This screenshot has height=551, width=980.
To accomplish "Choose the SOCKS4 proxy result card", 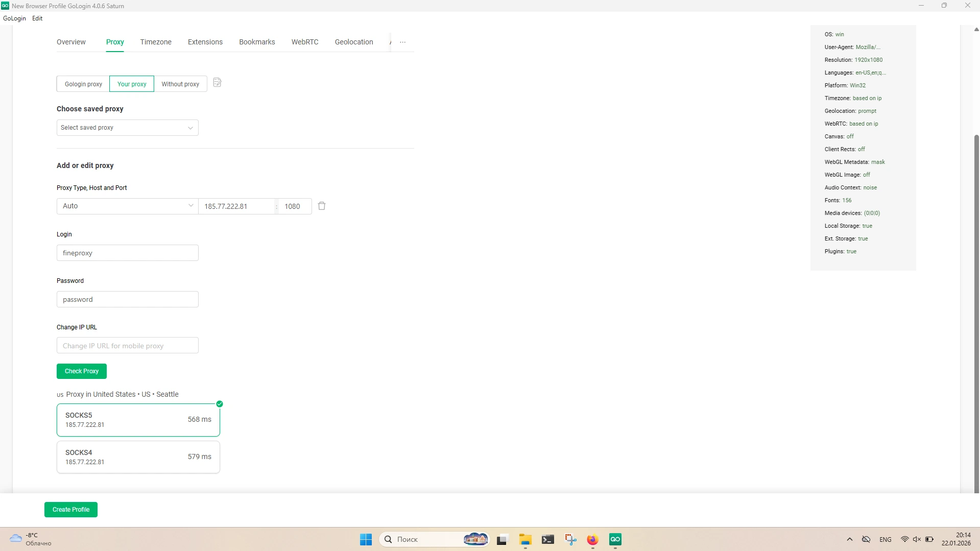I will [138, 457].
